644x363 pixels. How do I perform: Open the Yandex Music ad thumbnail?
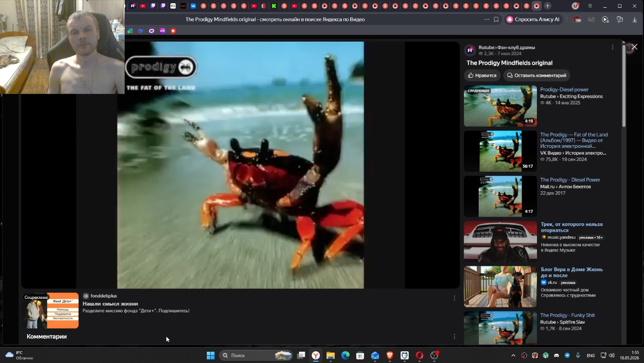coord(500,241)
